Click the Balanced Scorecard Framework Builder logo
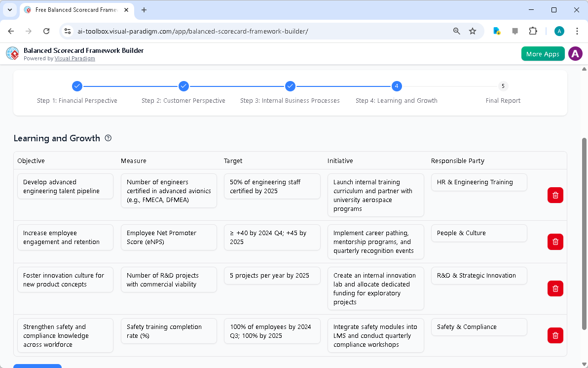The width and height of the screenshot is (588, 368). point(12,53)
